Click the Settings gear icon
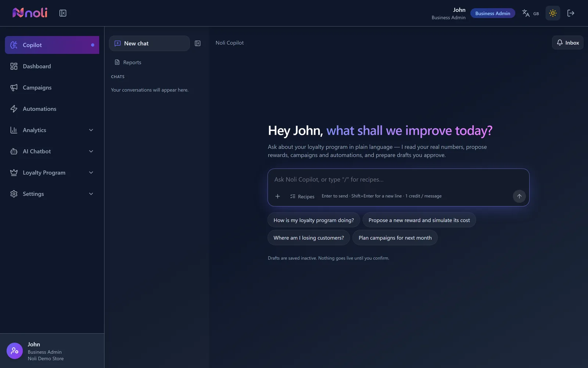This screenshot has width=588, height=368. (14, 194)
